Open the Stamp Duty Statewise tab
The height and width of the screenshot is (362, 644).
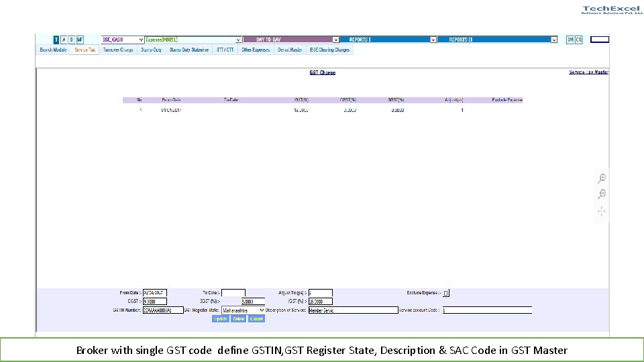189,50
